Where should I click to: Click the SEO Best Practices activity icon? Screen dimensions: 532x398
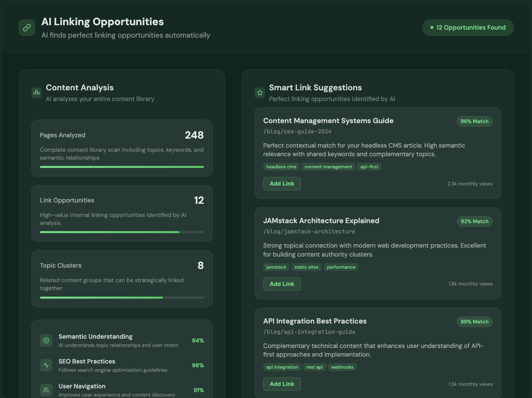pyautogui.click(x=46, y=365)
